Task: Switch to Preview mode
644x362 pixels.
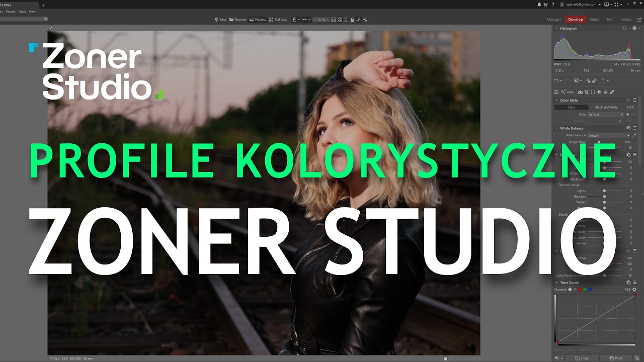Action: pyautogui.click(x=258, y=20)
